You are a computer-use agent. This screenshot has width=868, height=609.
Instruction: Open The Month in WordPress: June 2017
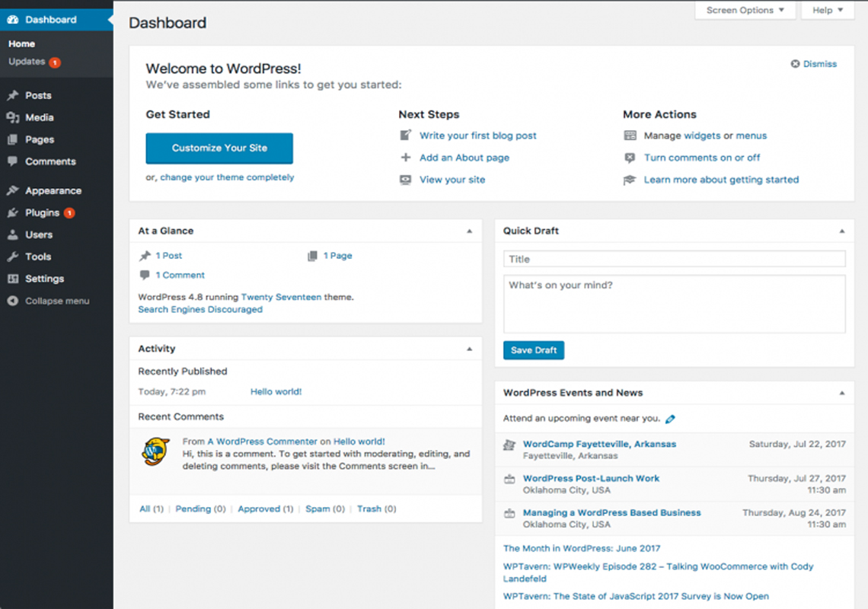pyautogui.click(x=582, y=548)
